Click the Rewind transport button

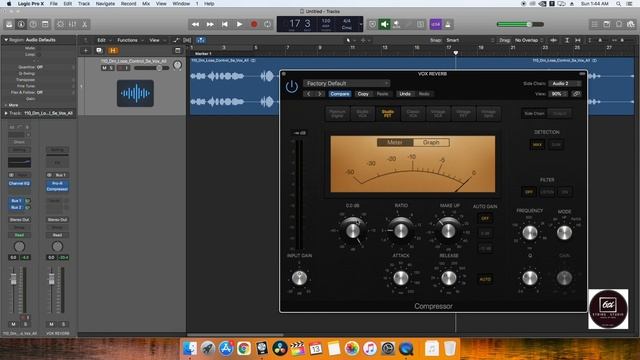pyautogui.click(x=196, y=24)
